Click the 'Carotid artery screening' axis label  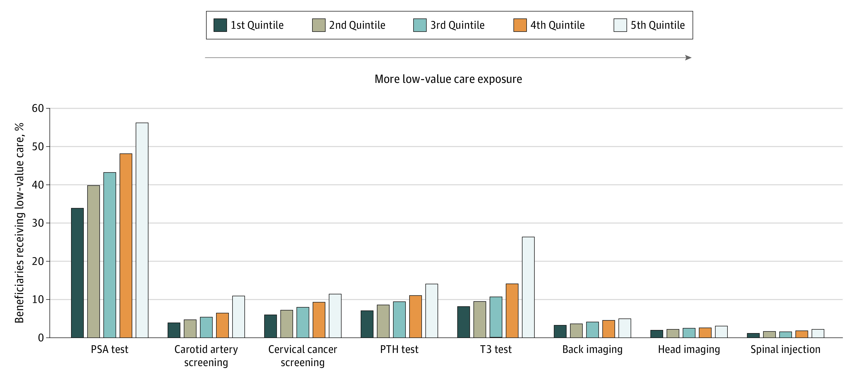coord(206,356)
